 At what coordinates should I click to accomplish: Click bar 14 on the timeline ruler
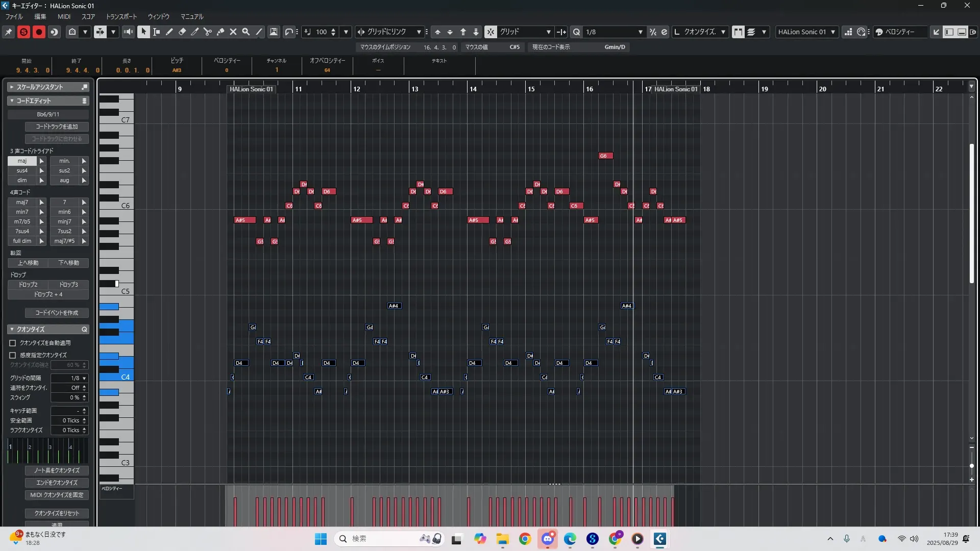(x=473, y=88)
